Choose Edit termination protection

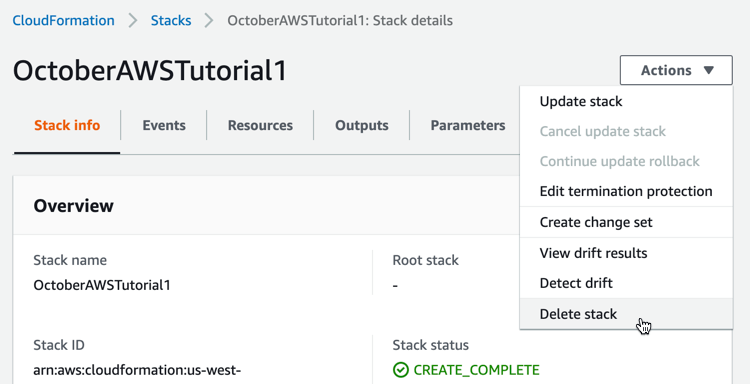click(626, 191)
